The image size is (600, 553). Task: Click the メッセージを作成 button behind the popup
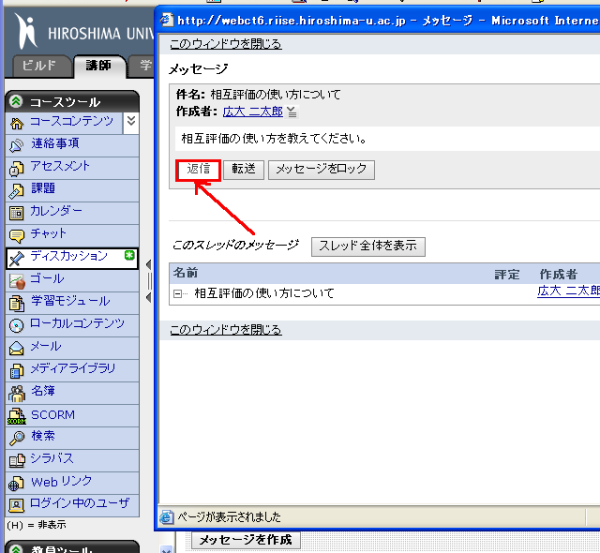pos(246,540)
